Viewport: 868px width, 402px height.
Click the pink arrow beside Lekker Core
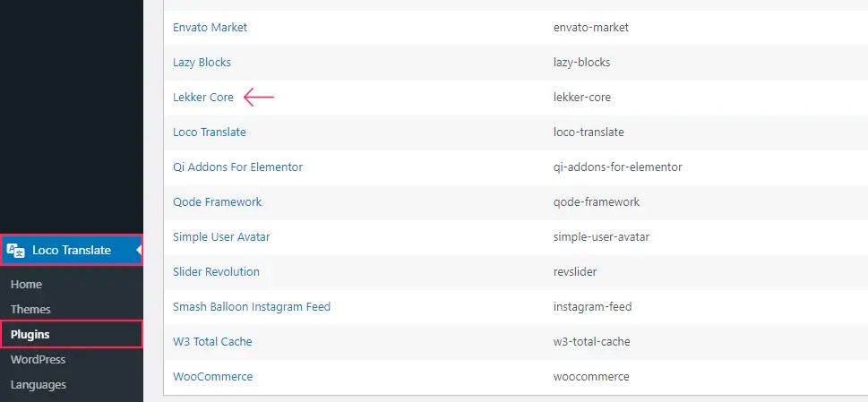pos(259,98)
